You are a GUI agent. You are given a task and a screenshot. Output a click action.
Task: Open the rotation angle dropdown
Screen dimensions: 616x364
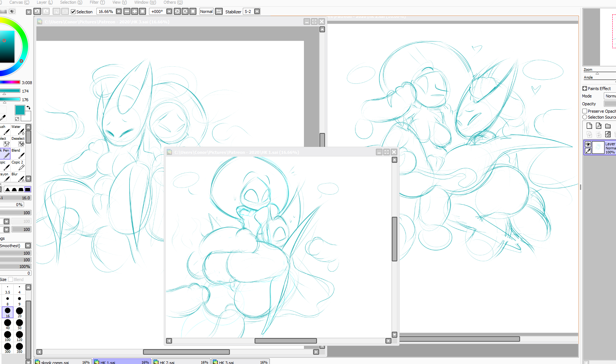click(x=169, y=11)
